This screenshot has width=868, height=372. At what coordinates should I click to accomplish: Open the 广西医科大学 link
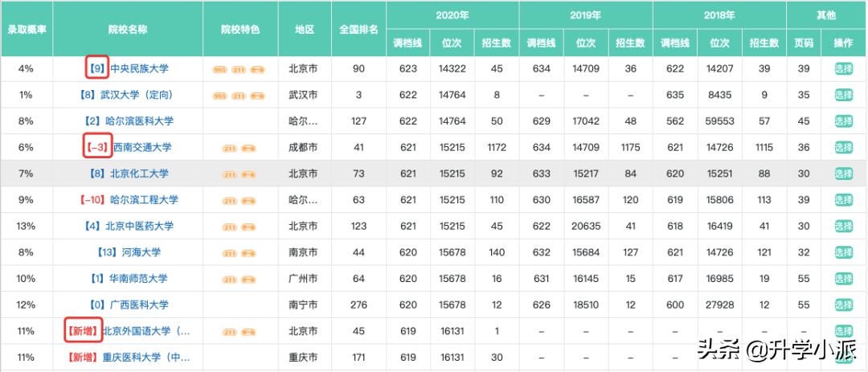click(140, 305)
